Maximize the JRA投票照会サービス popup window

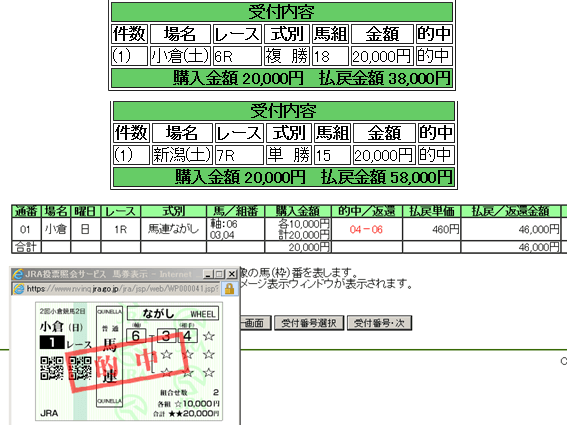219,274
